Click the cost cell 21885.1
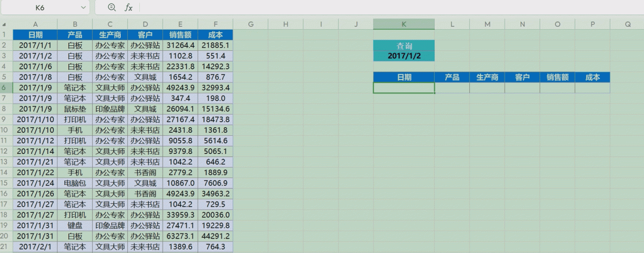Viewport: 644px width, 253px height. [215, 45]
